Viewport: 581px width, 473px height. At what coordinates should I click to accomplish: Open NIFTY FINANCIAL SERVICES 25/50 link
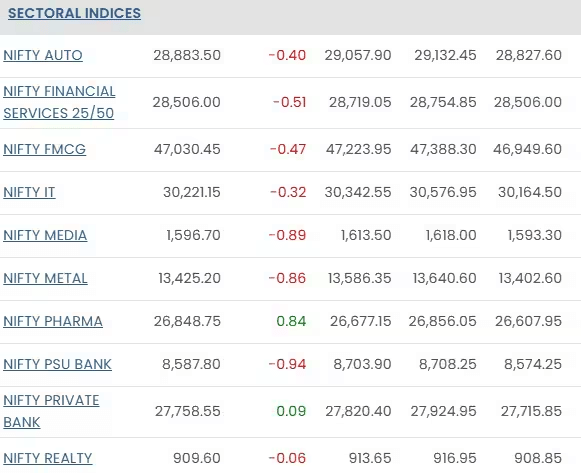pyautogui.click(x=59, y=102)
